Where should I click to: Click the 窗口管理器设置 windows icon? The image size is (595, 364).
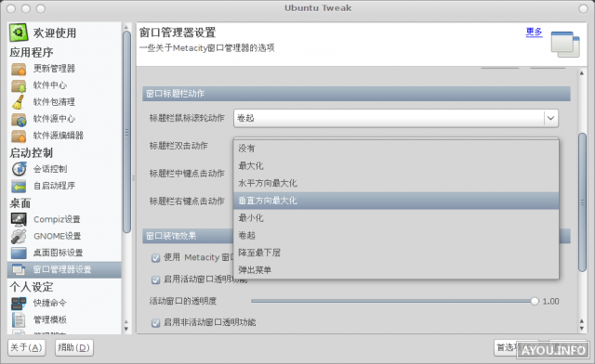point(19,269)
